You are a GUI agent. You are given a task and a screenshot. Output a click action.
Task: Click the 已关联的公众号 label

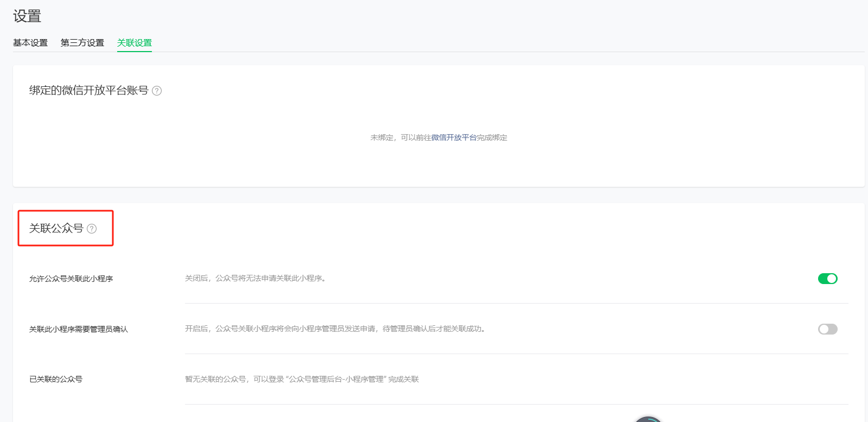pyautogui.click(x=56, y=379)
